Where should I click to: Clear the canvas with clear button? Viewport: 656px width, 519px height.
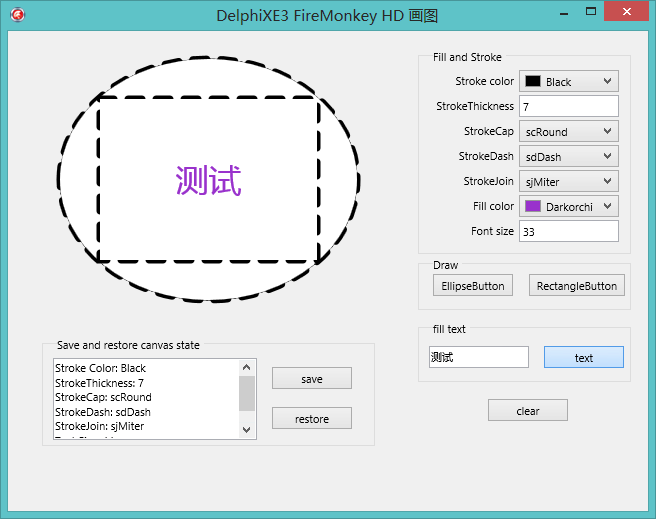click(x=528, y=410)
